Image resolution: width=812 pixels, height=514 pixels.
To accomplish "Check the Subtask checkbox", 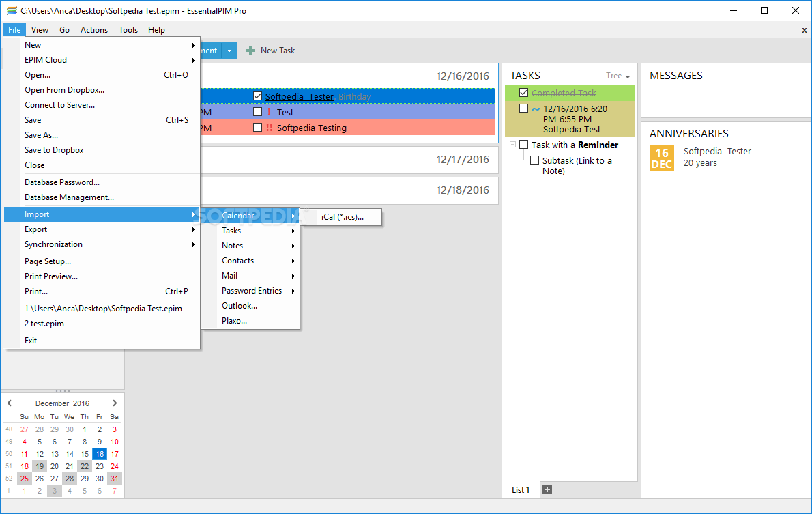I will [534, 160].
